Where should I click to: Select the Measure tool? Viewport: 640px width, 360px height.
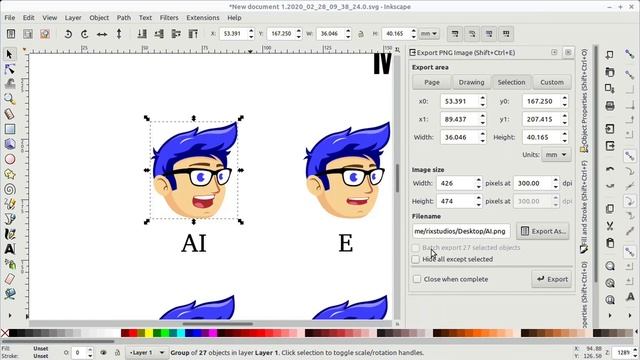coord(10,114)
